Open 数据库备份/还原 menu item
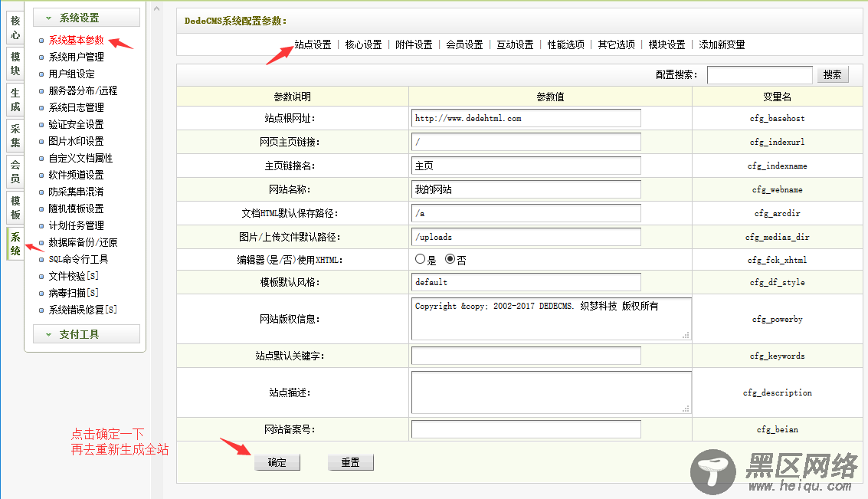This screenshot has width=868, height=499. coord(83,242)
